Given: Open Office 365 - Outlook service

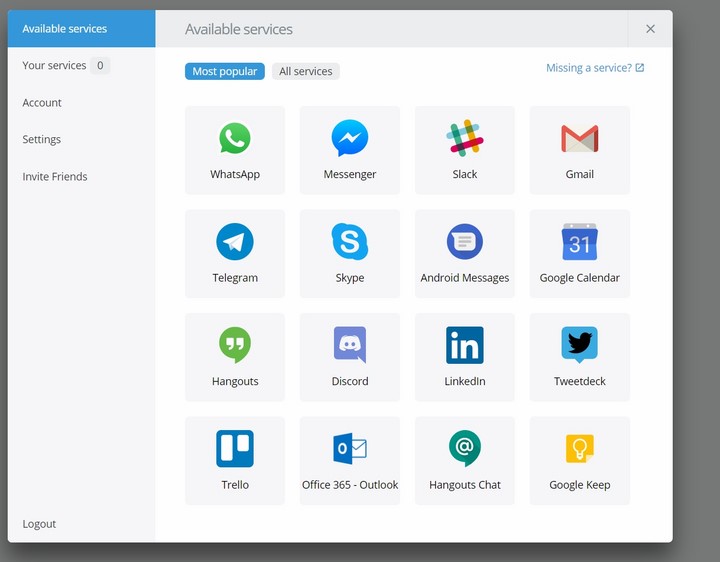Looking at the screenshot, I should pyautogui.click(x=350, y=450).
